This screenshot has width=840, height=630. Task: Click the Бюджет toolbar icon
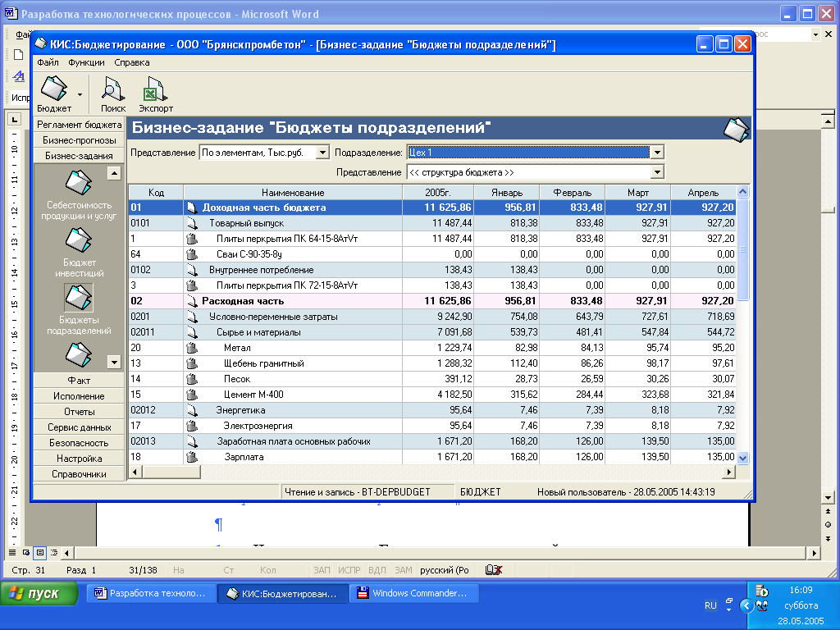click(x=54, y=89)
